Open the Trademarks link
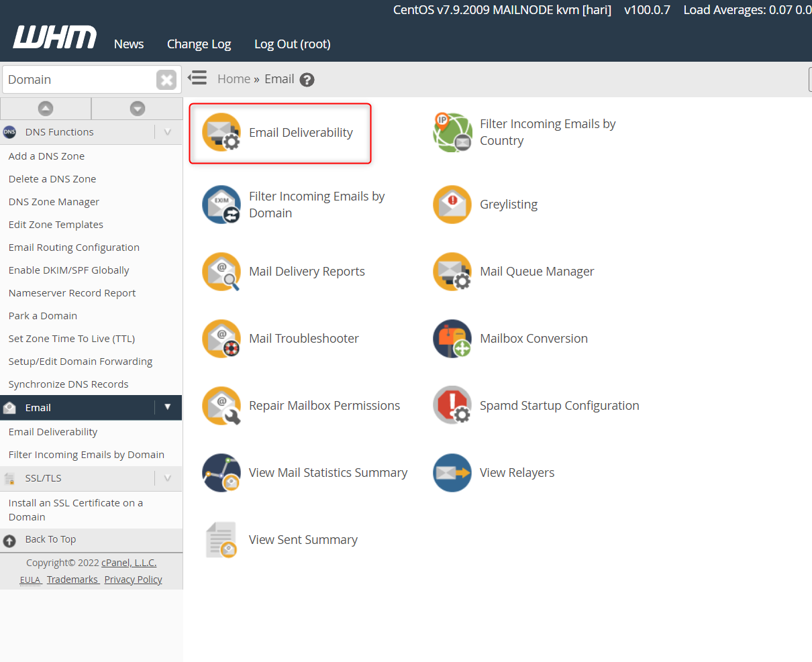Image resolution: width=812 pixels, height=662 pixels. 72,580
